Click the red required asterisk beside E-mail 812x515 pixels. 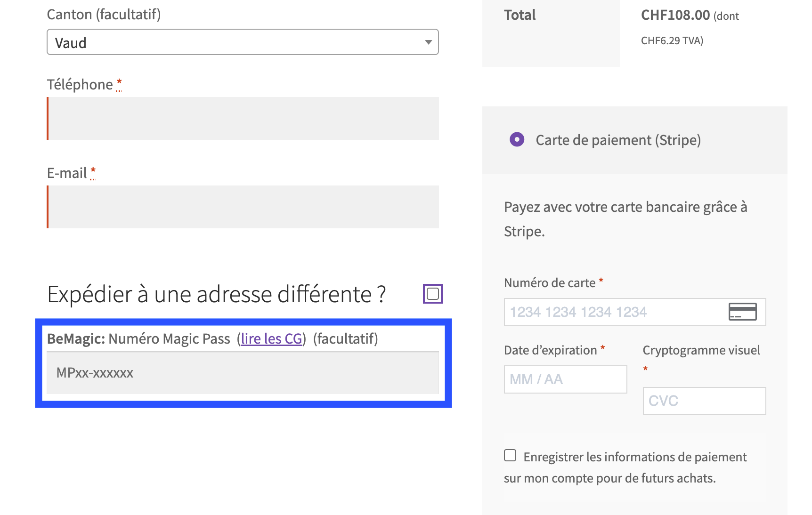point(93,171)
